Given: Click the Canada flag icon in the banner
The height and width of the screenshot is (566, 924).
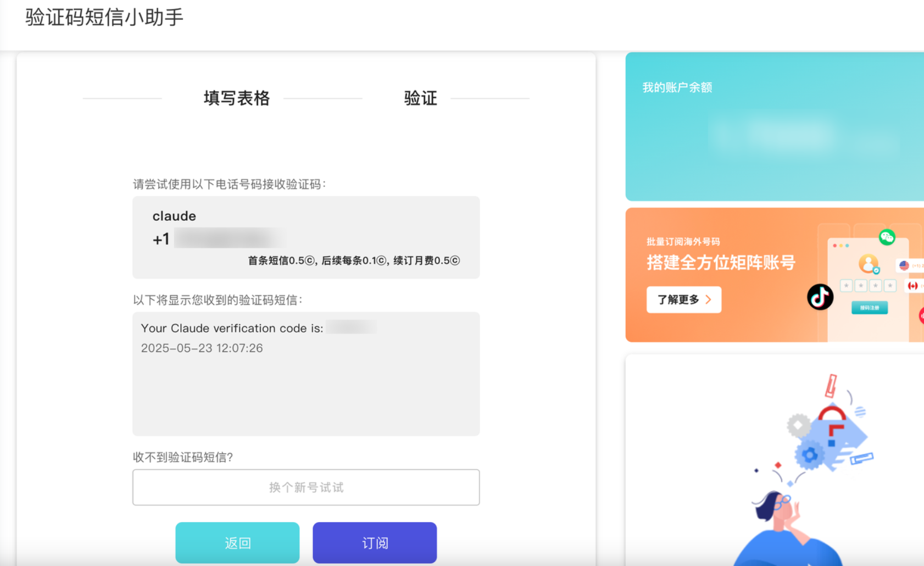Looking at the screenshot, I should [912, 286].
